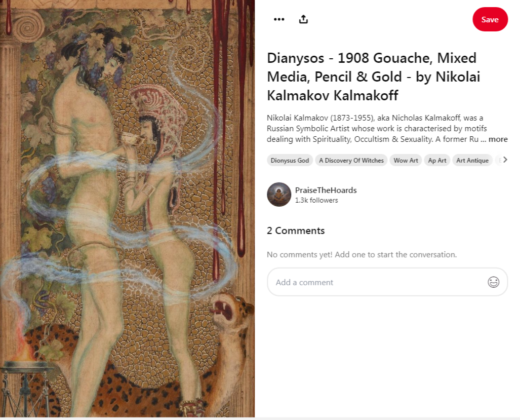The width and height of the screenshot is (520, 420).
Task: Choose the Ap Art tag chip
Action: (437, 160)
